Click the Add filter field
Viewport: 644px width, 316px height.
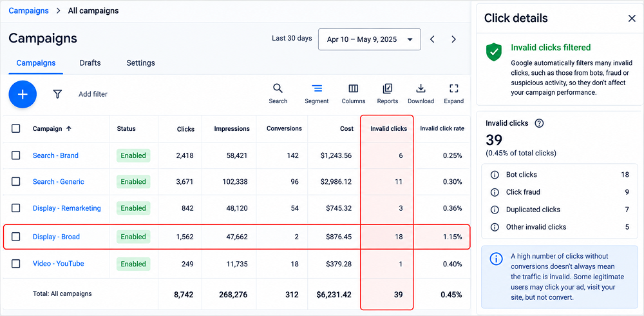pos(93,94)
